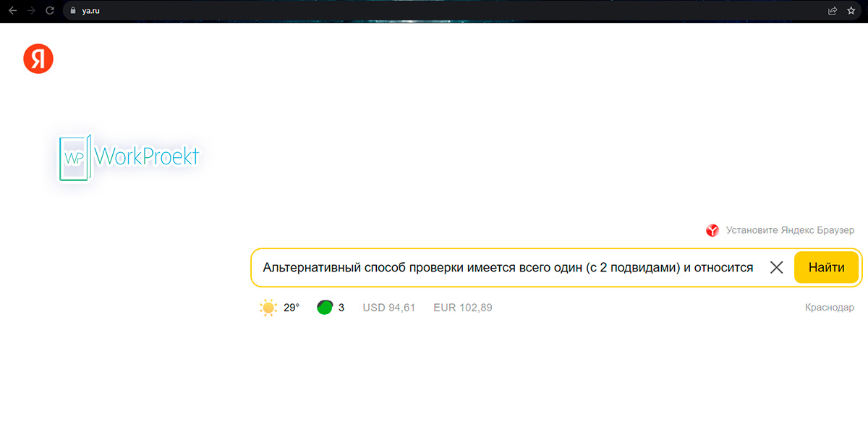Reload the page using the refresh icon
Screen dimensions: 868x425
point(48,11)
